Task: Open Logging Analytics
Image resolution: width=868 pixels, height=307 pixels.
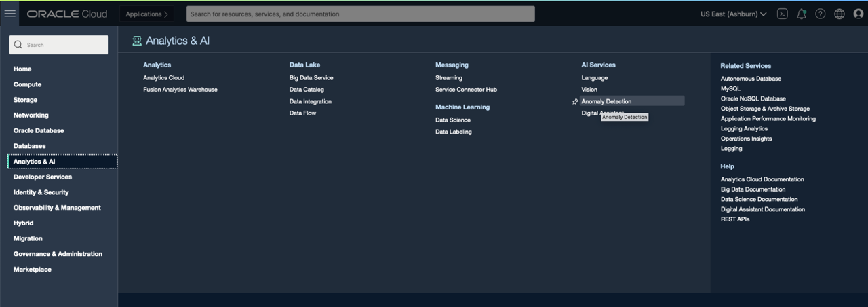Action: click(745, 128)
